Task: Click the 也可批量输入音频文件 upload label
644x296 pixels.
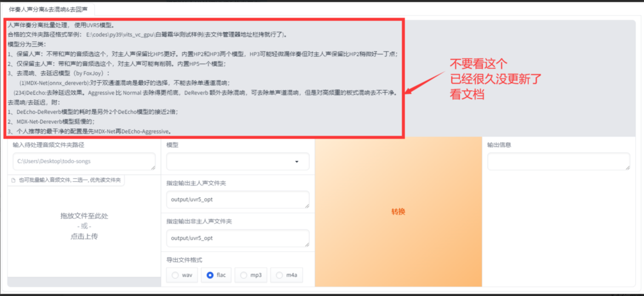Action: coord(69,180)
